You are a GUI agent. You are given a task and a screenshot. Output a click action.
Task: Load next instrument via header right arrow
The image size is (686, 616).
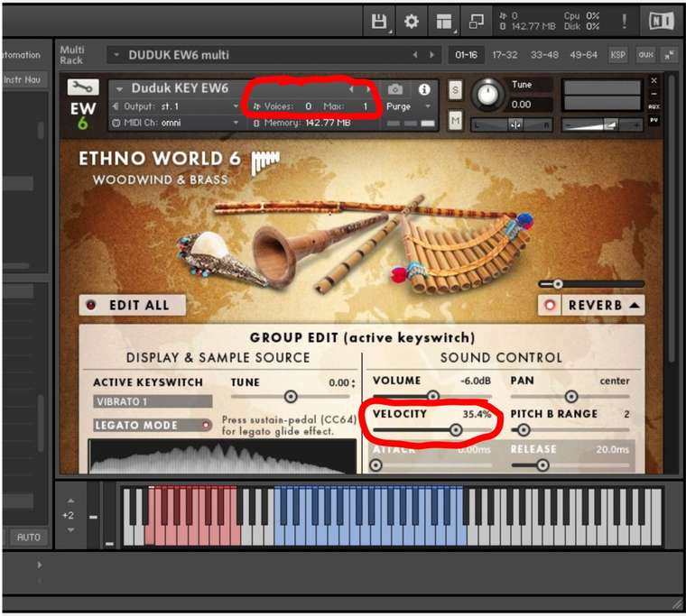(x=368, y=89)
